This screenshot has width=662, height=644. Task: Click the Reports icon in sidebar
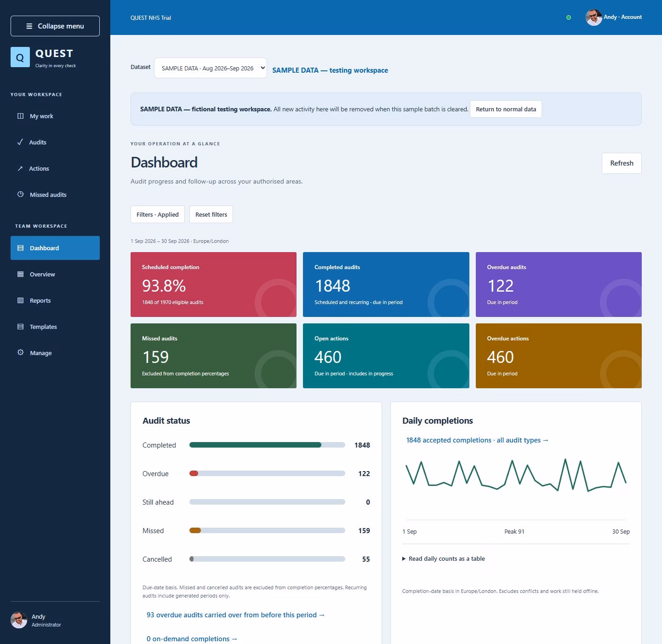[x=20, y=300]
